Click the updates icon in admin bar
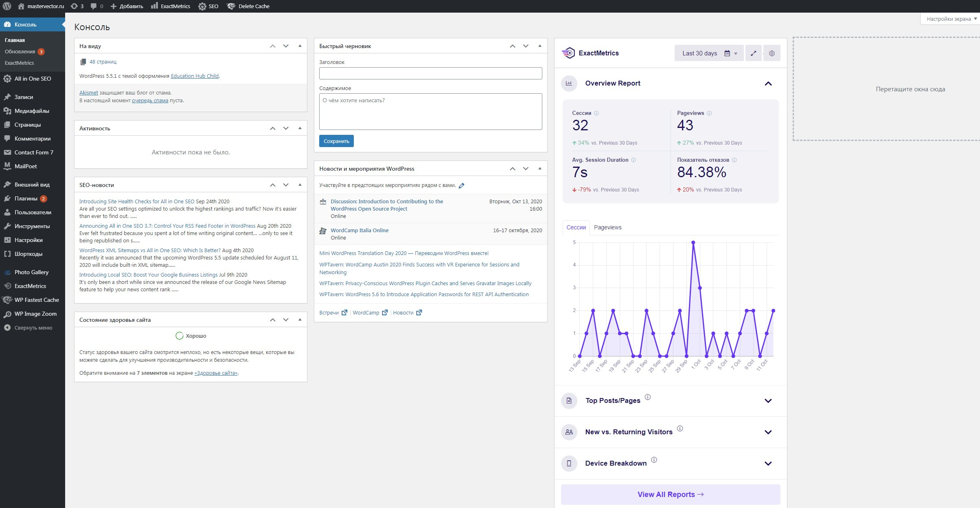Screen dimensions: 980x508 74,6
